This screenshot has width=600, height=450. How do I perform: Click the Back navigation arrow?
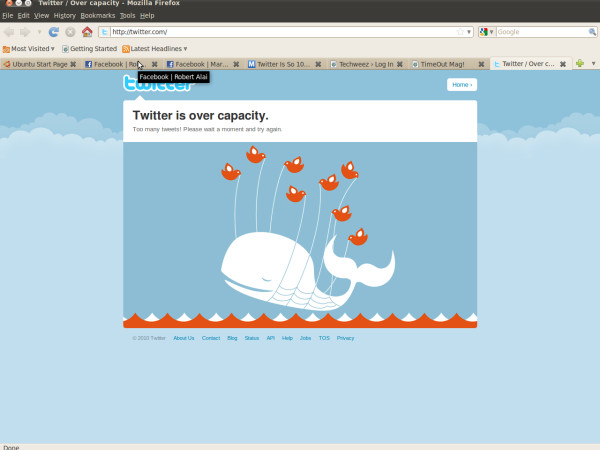click(9, 32)
